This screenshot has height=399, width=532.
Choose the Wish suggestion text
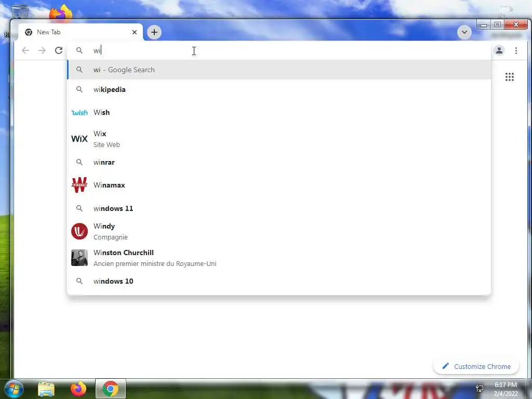point(101,112)
